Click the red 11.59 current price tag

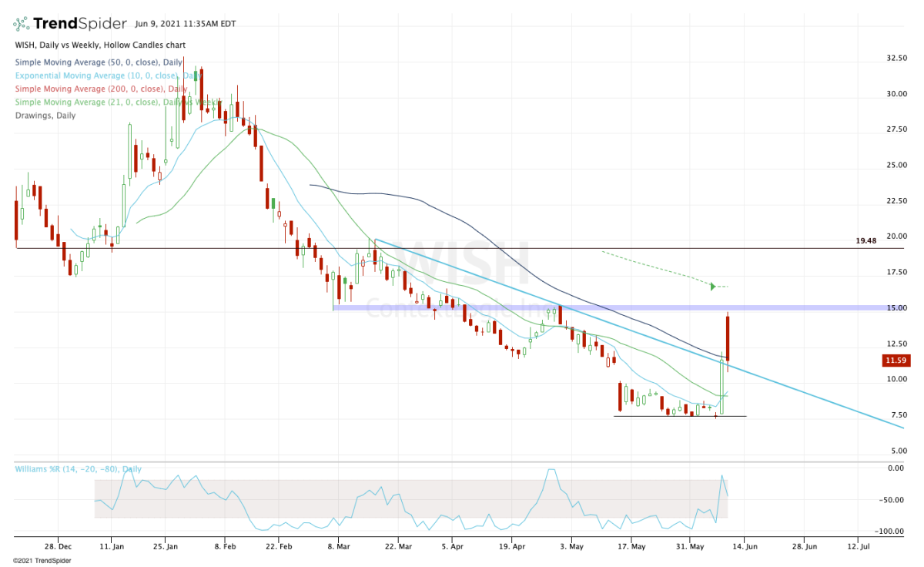tap(898, 360)
